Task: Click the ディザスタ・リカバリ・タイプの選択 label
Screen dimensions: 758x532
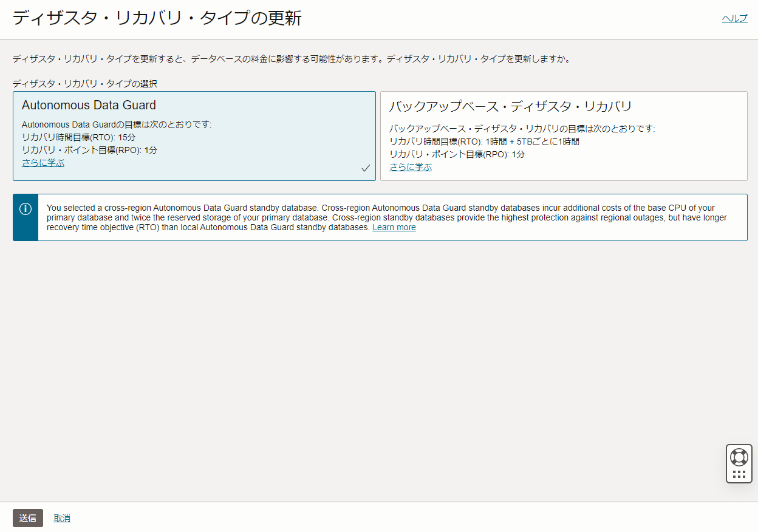Action: pyautogui.click(x=85, y=84)
